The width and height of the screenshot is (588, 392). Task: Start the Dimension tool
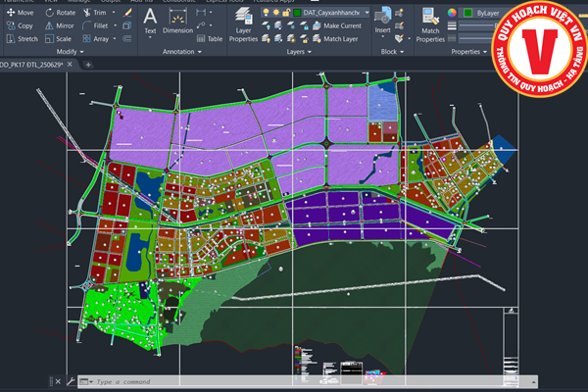pyautogui.click(x=177, y=20)
